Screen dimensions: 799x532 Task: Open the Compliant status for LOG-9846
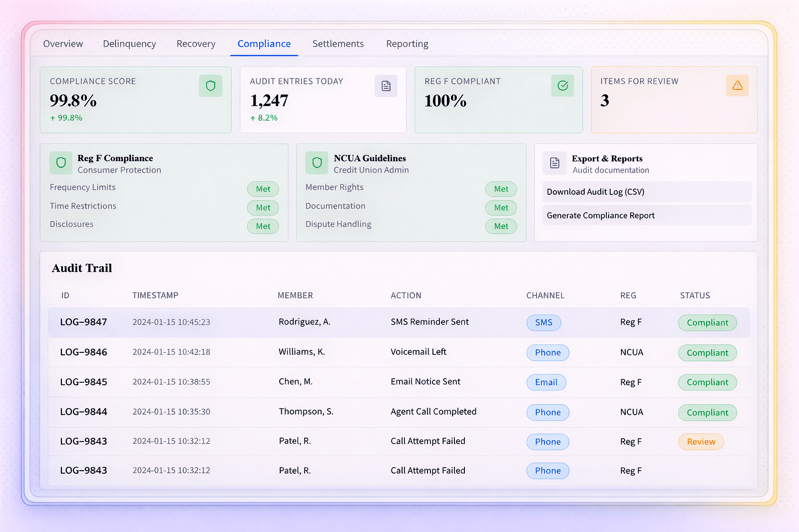point(707,352)
